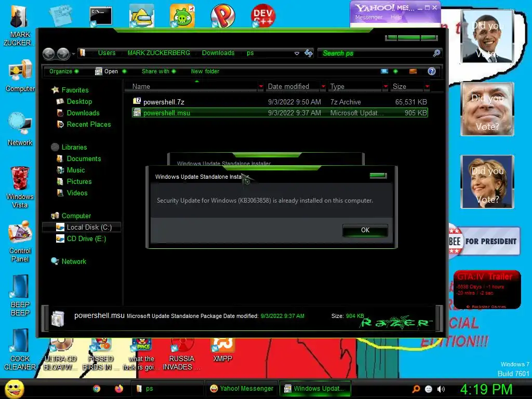Click MARK ZUCKERBERG in the address breadcrumb
Viewport: 532px width, 399px height.
(159, 53)
